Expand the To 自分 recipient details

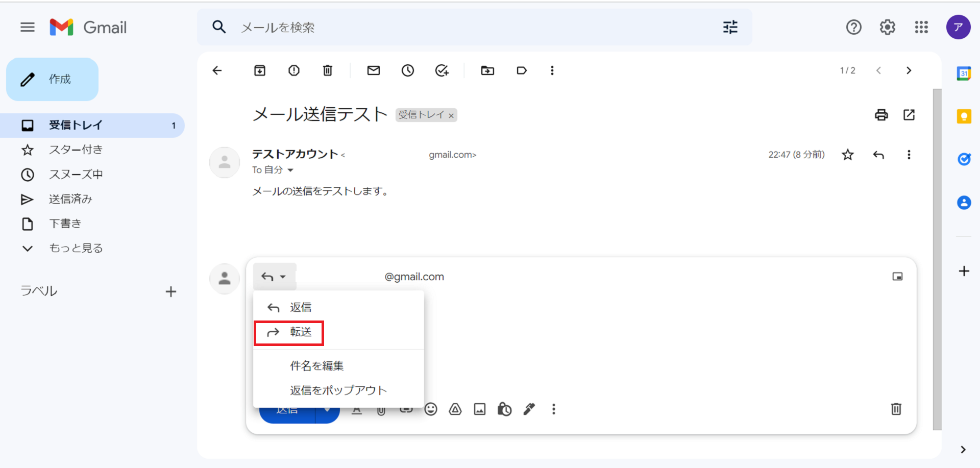(290, 170)
